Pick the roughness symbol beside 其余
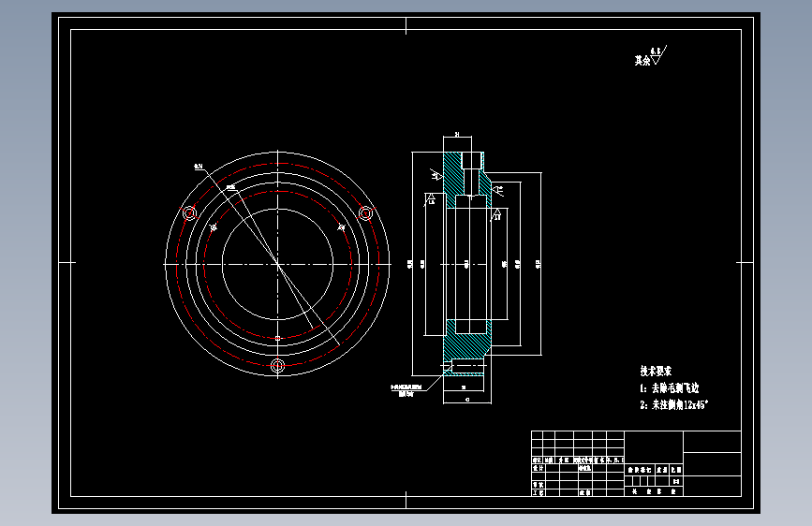The image size is (812, 526). point(657,55)
